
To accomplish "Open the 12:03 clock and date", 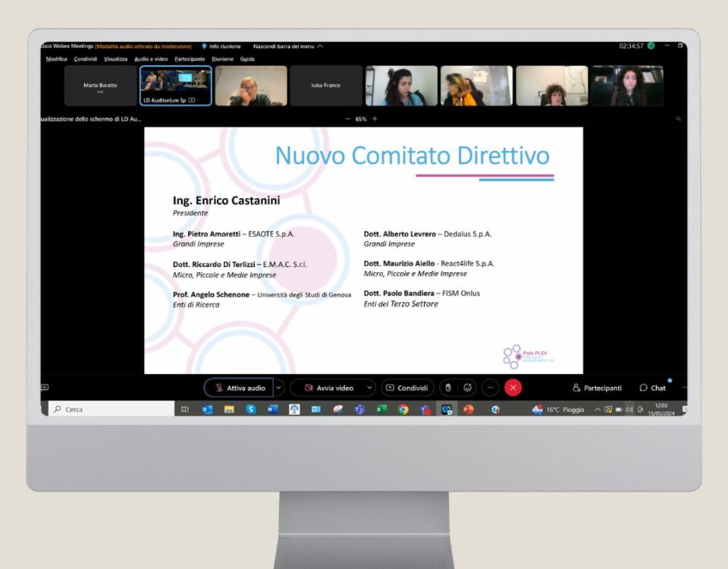I will (661, 409).
